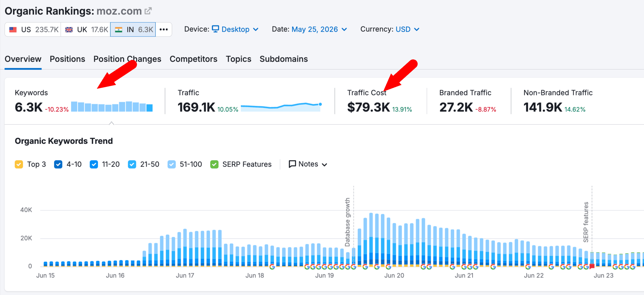
Task: Open the Currency USD dropdown
Action: 408,29
